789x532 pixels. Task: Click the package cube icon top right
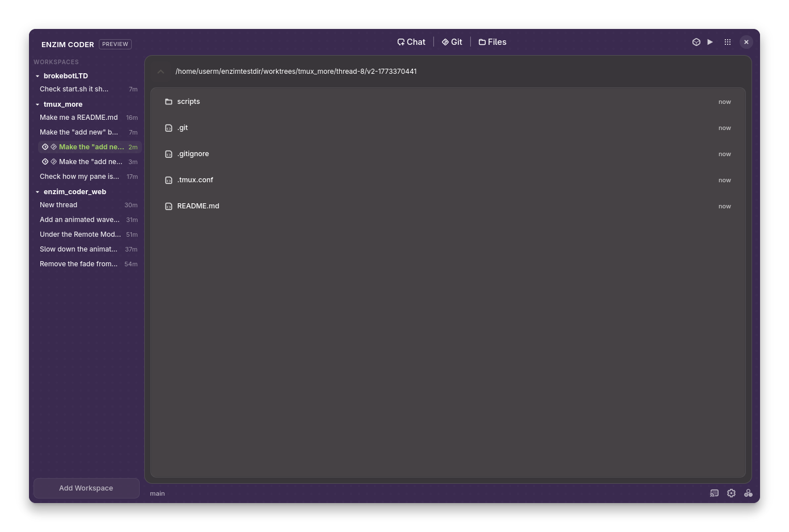click(696, 41)
